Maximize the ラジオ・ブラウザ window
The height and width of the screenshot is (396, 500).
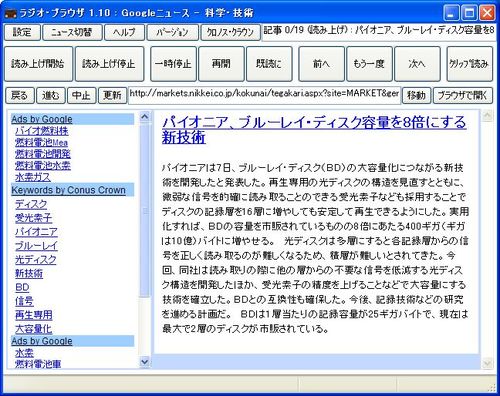pyautogui.click(x=469, y=13)
